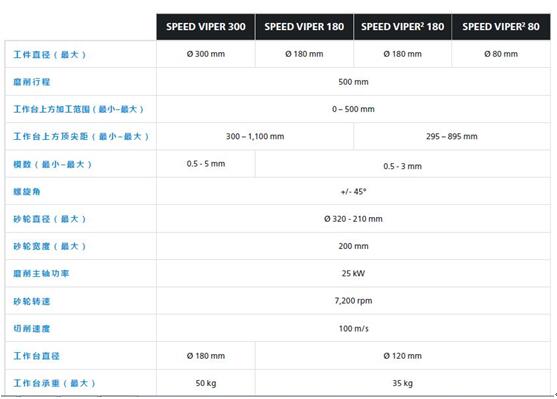This screenshot has height=399, width=557.
Task: Click the 35 kg table load value
Action: (402, 383)
